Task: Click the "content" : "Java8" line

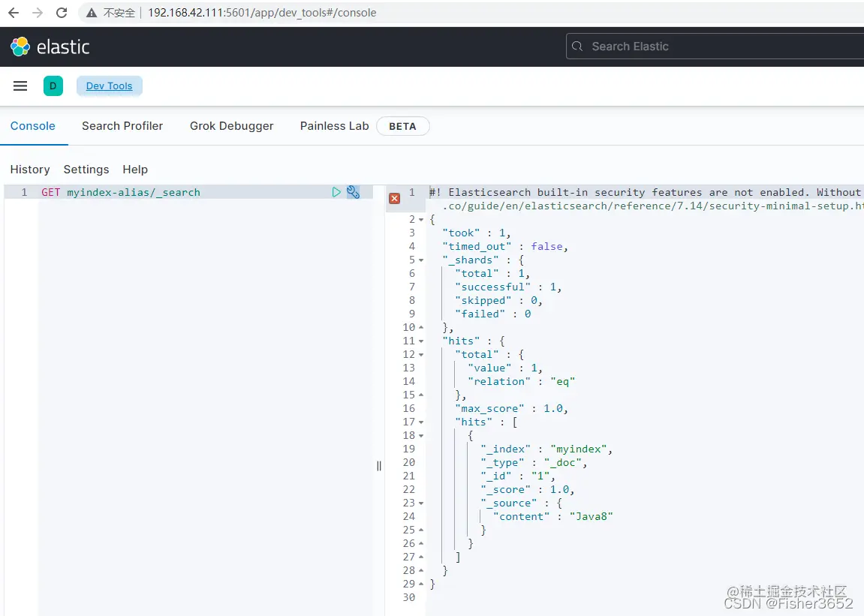Action: coord(552,517)
